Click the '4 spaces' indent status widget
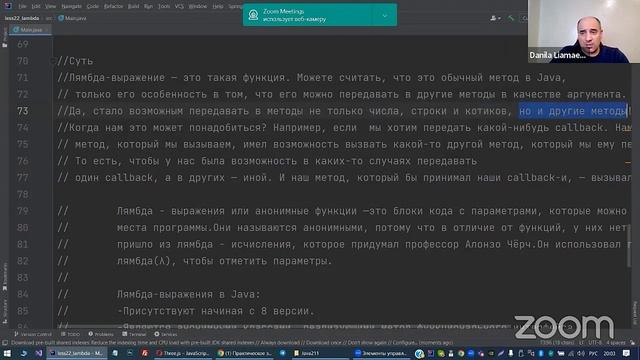 pyautogui.click(x=616, y=342)
